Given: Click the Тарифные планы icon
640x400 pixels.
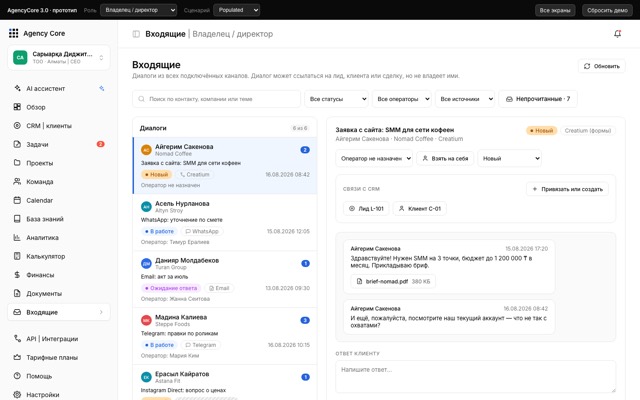Looking at the screenshot, I should pos(17,358).
